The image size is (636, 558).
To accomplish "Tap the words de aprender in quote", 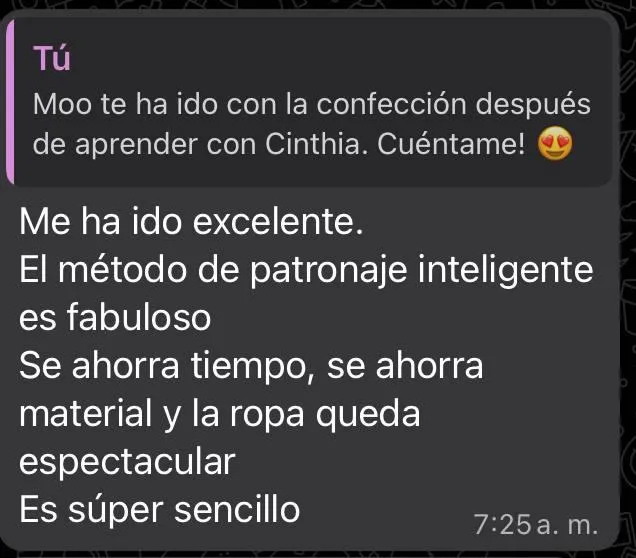I will [x=115, y=145].
